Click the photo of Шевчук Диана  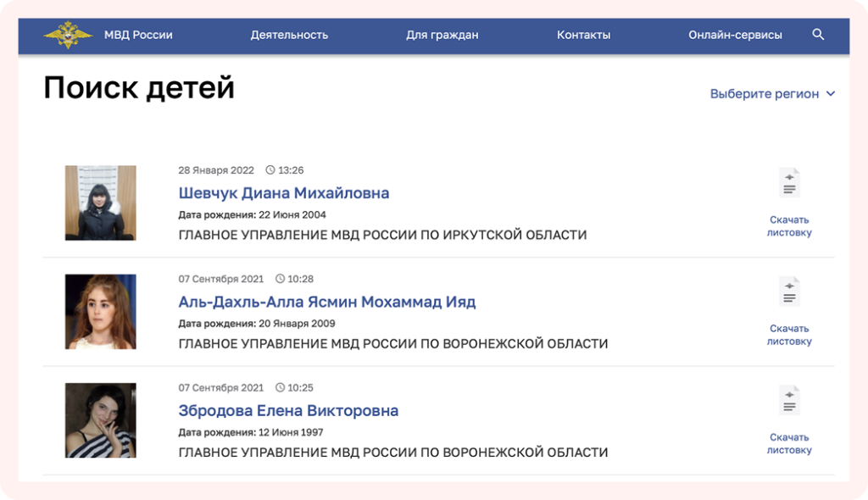click(100, 202)
